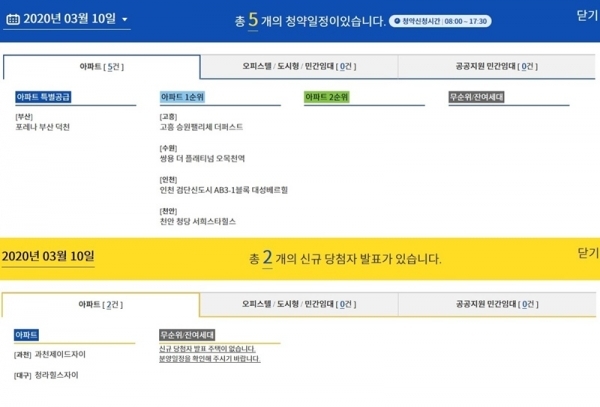Open 인천 검단신도시 AB3-1블록 대성베르힐 listing
The width and height of the screenshot is (600, 407).
pyautogui.click(x=223, y=190)
